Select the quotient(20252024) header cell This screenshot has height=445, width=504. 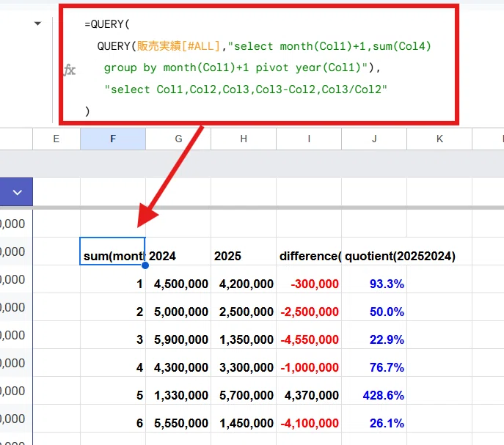[374, 251]
